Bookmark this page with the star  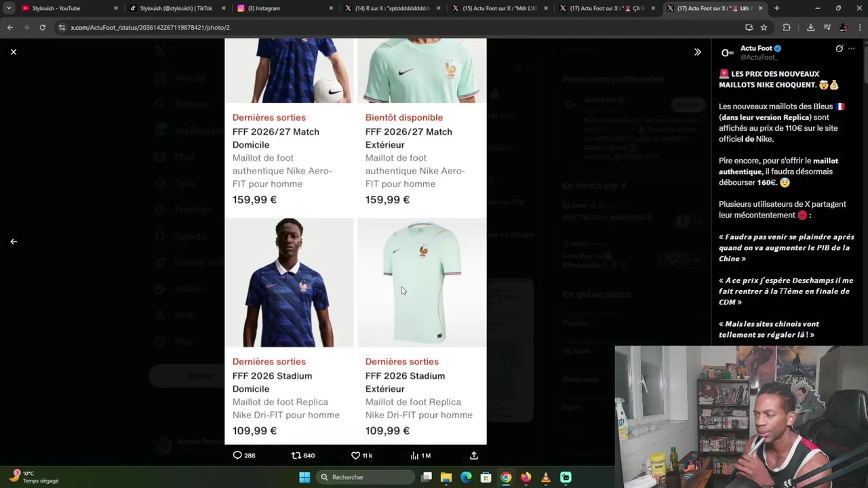tap(764, 27)
